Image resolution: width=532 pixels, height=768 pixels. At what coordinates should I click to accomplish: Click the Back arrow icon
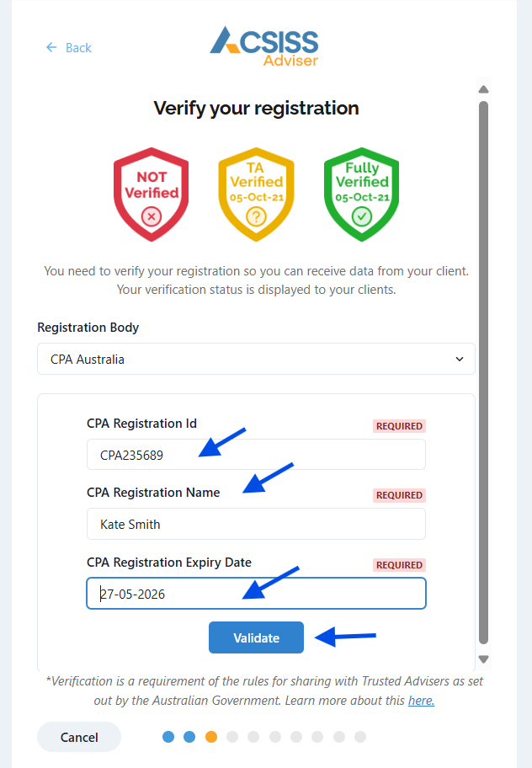click(x=51, y=48)
